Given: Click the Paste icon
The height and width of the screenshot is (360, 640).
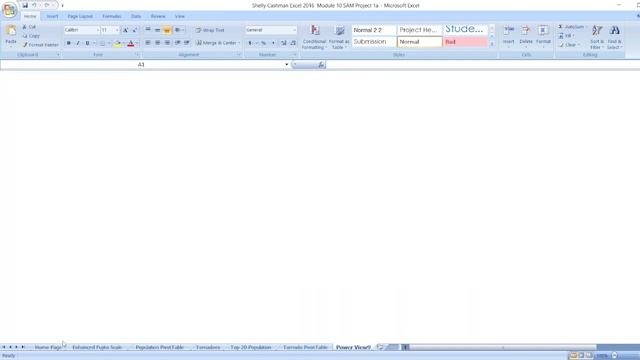Looking at the screenshot, I should point(11,31).
